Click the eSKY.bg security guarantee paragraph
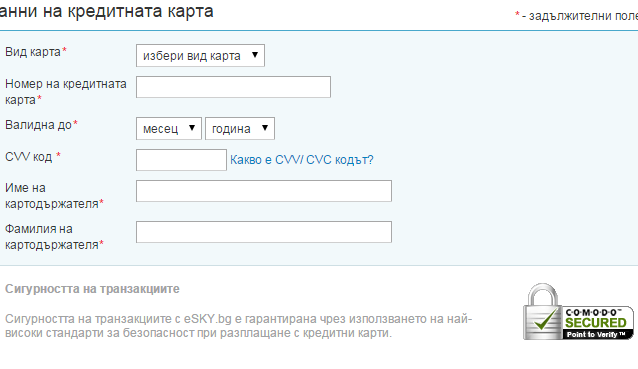 238,326
